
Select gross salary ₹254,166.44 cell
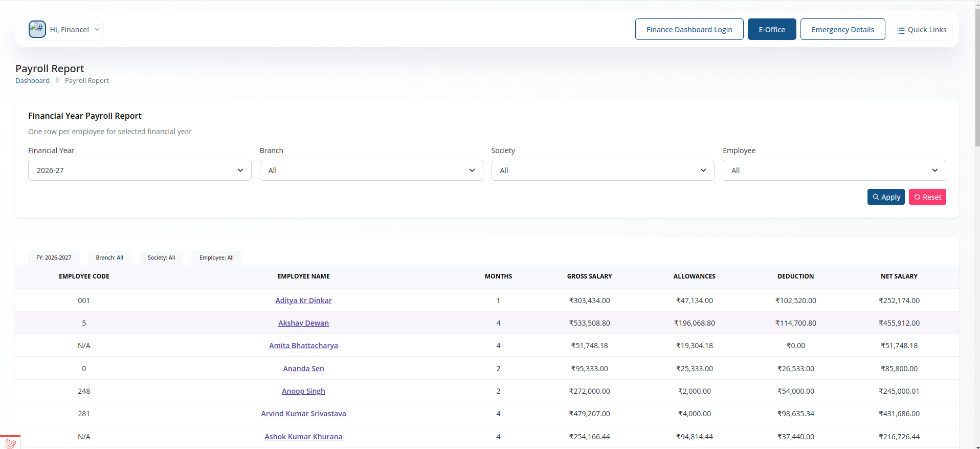point(589,437)
